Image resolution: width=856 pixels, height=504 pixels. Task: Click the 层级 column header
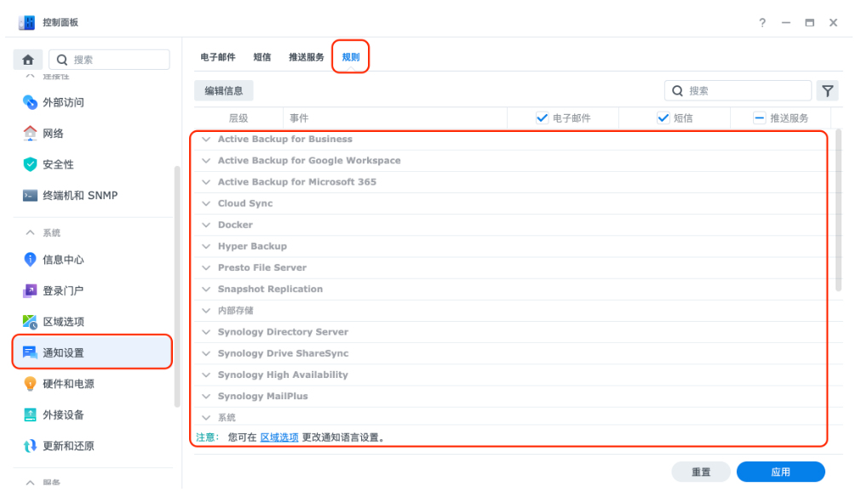pyautogui.click(x=238, y=117)
